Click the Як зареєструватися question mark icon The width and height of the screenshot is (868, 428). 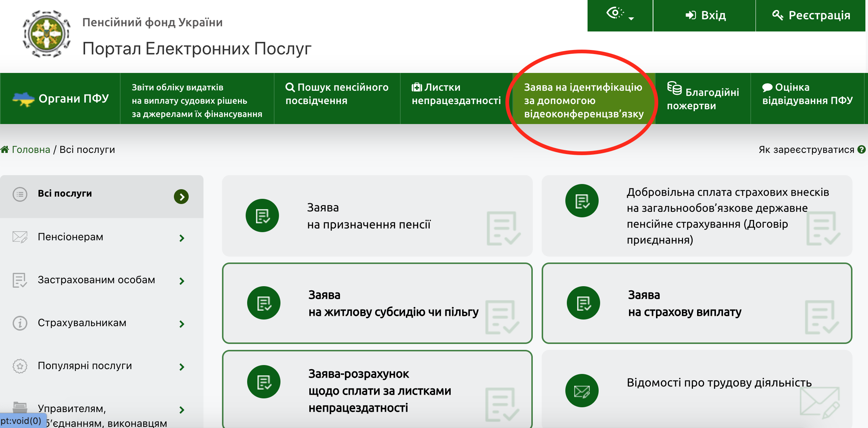[x=861, y=150]
